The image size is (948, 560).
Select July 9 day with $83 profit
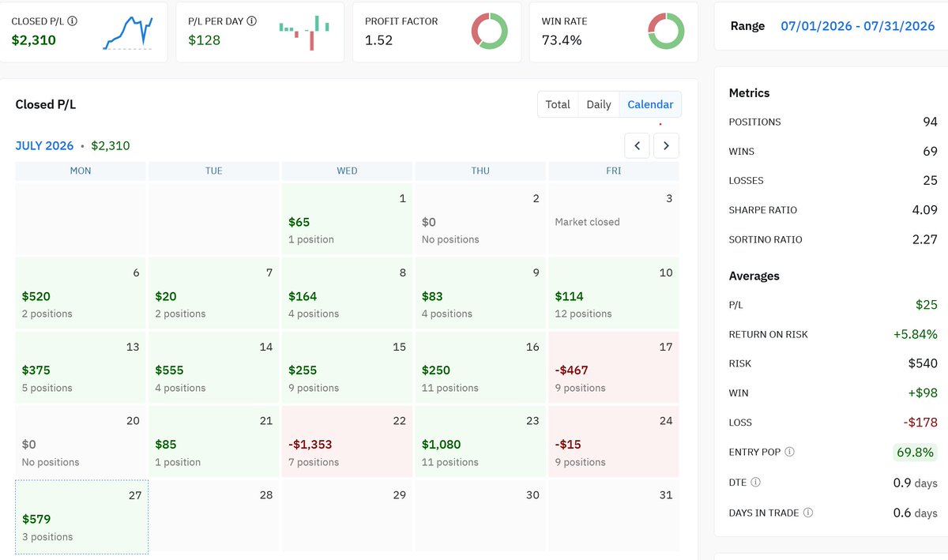(x=480, y=293)
